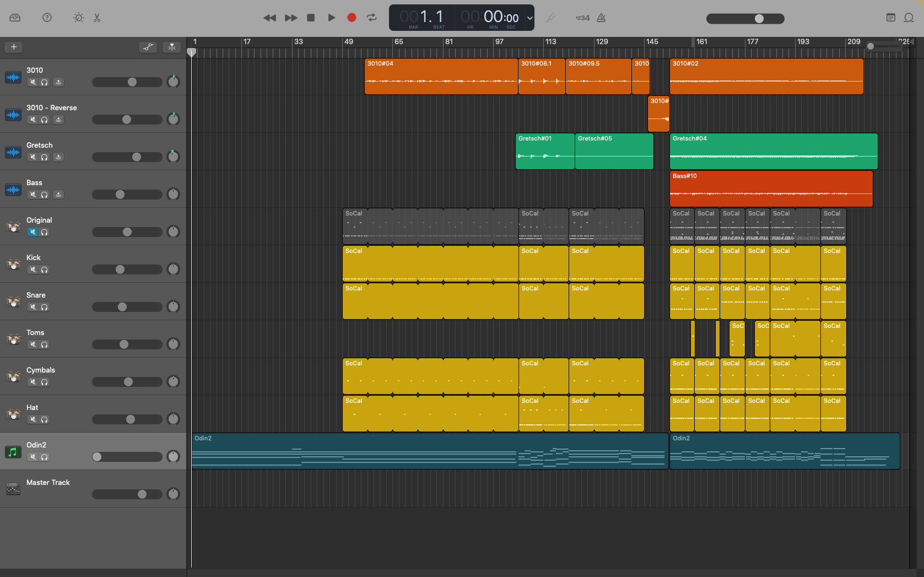This screenshot has width=924, height=577.
Task: Toggle the metronome
Action: pyautogui.click(x=602, y=18)
